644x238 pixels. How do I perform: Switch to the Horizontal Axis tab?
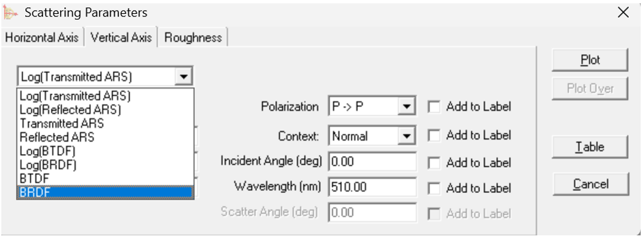(42, 38)
